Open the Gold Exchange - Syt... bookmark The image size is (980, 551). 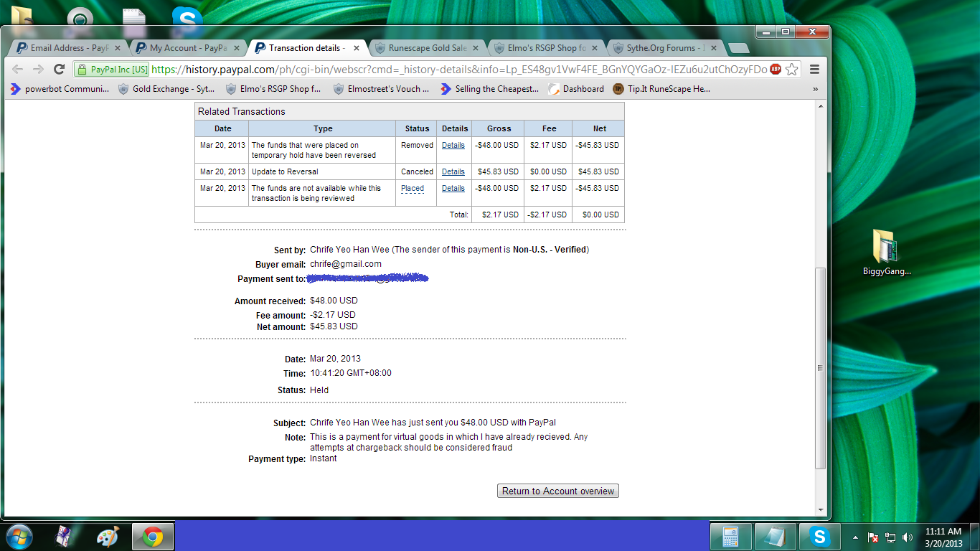tap(166, 89)
